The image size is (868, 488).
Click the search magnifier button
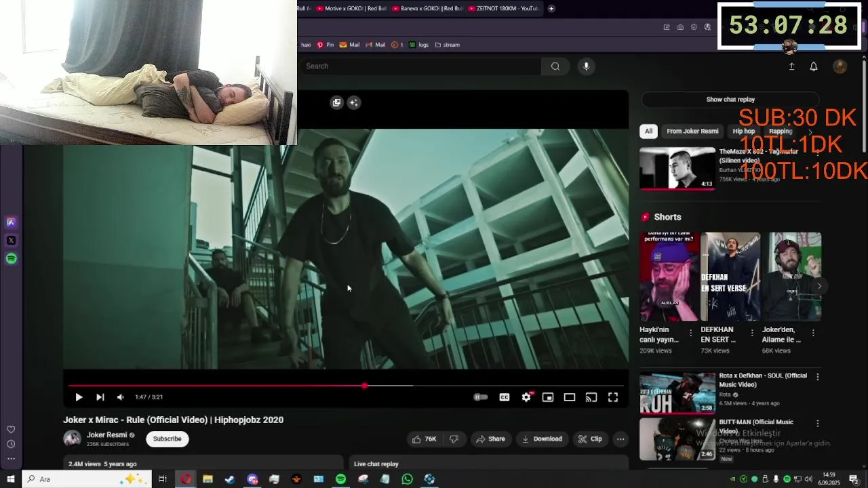[x=555, y=66]
